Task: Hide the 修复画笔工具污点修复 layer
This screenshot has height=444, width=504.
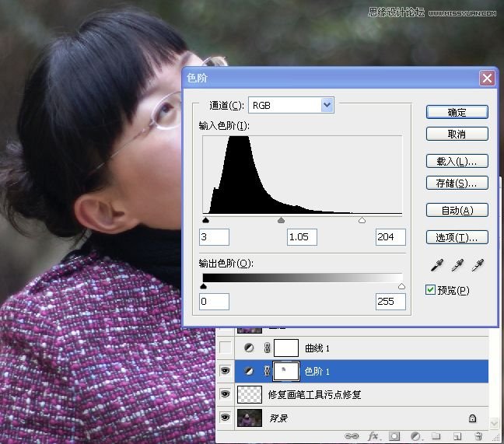Action: (x=225, y=394)
